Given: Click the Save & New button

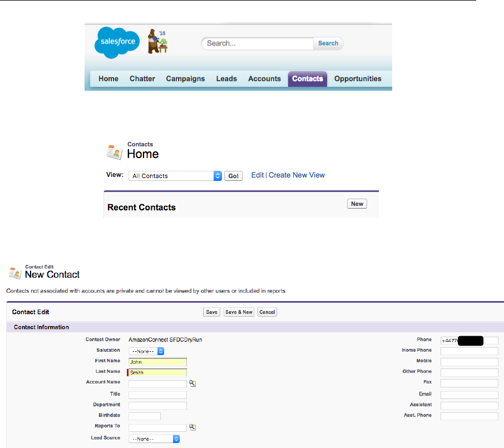Looking at the screenshot, I should [x=239, y=312].
